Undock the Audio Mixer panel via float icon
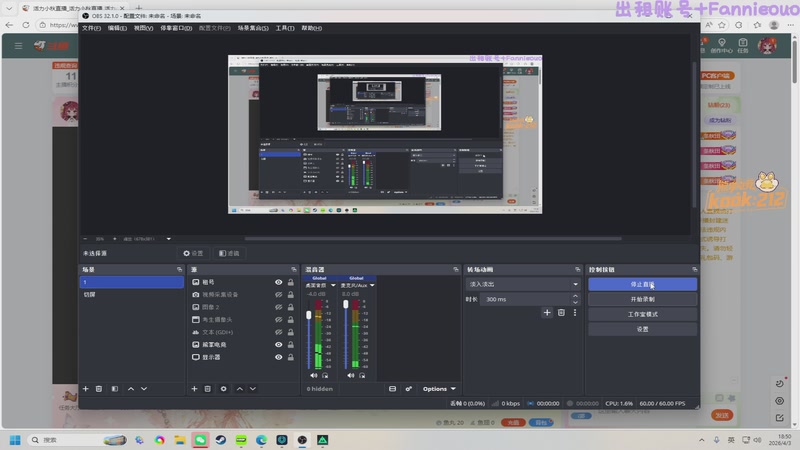Screen dimensions: 800x450 click(x=456, y=269)
